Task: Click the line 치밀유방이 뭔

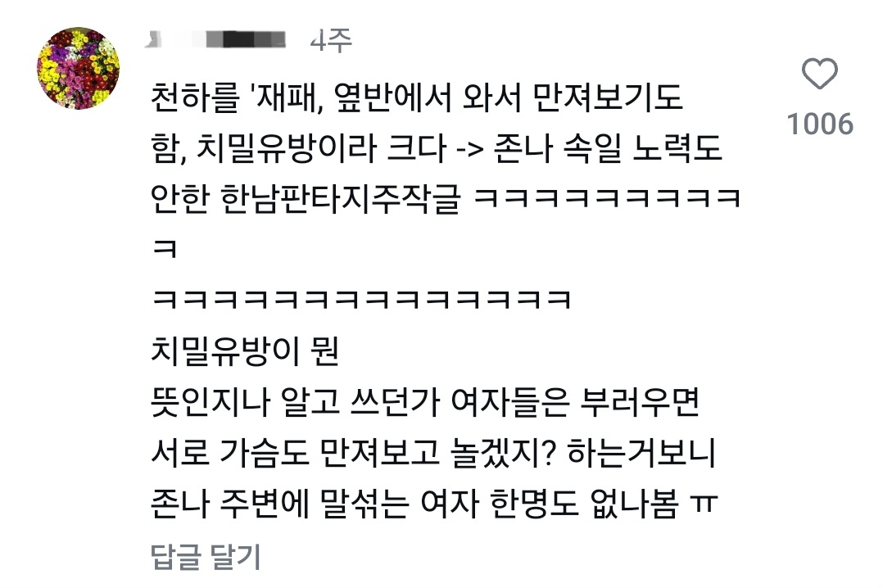Action: click(245, 351)
